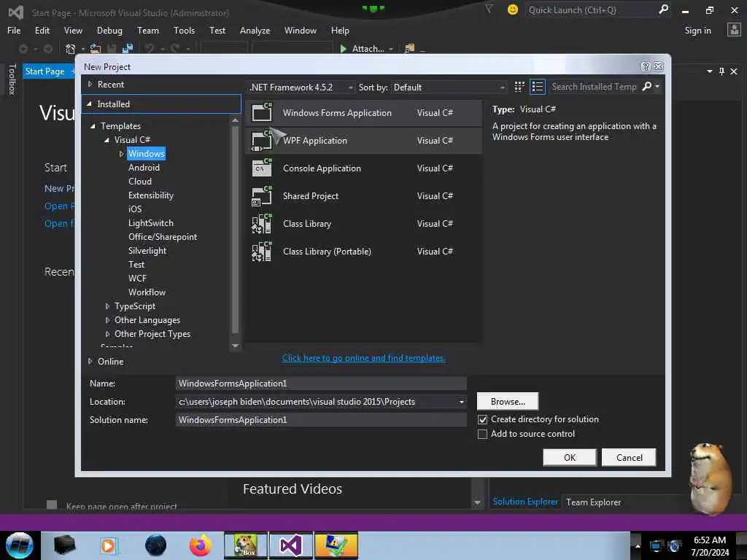Expand the Other Languages tree node

coord(107,320)
